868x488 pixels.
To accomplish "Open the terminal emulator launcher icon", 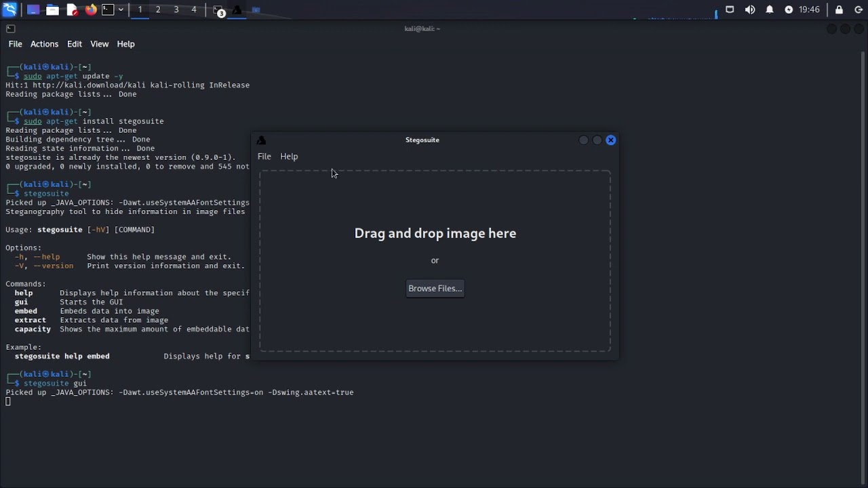I will click(108, 10).
